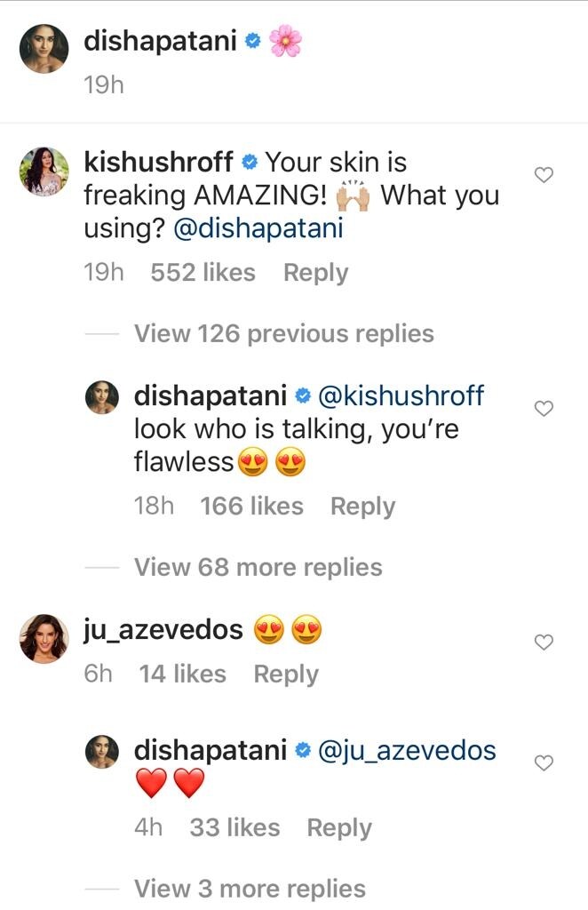Like dishapatani's red hearts reply

[544, 762]
